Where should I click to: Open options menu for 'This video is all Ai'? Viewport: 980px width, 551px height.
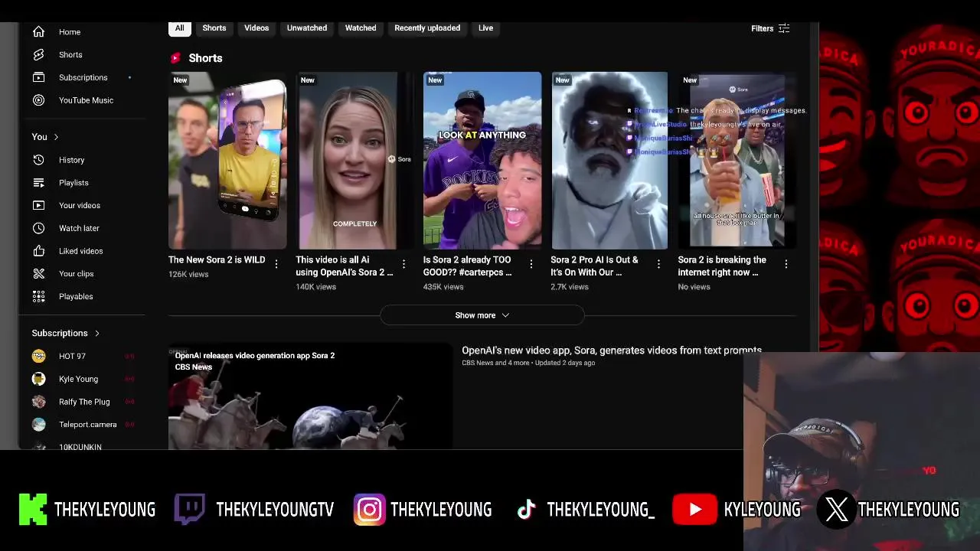point(403,263)
